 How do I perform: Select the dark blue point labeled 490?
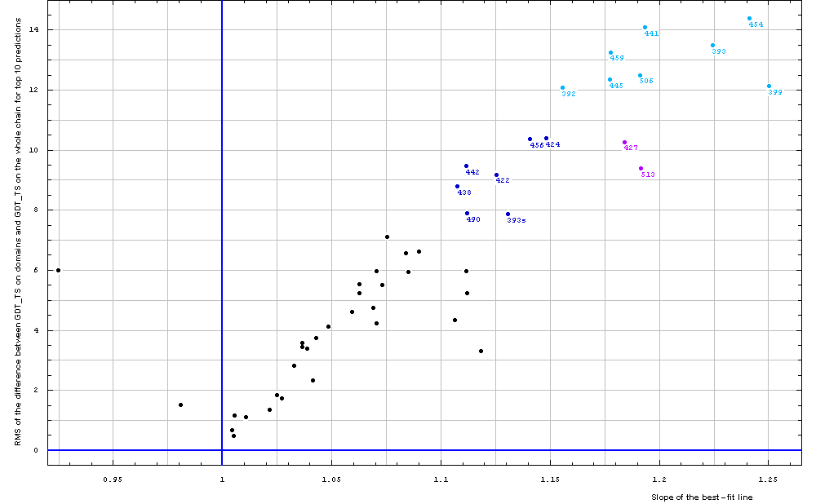(x=467, y=214)
